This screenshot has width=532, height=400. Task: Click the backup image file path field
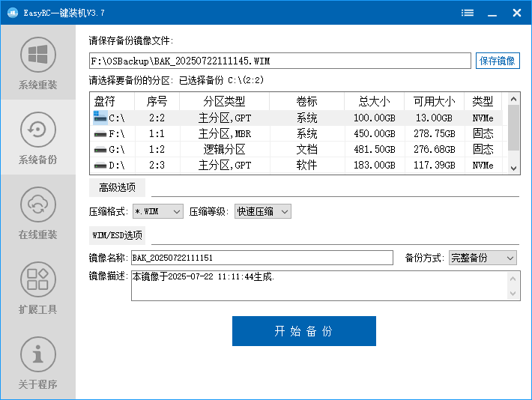click(x=280, y=61)
